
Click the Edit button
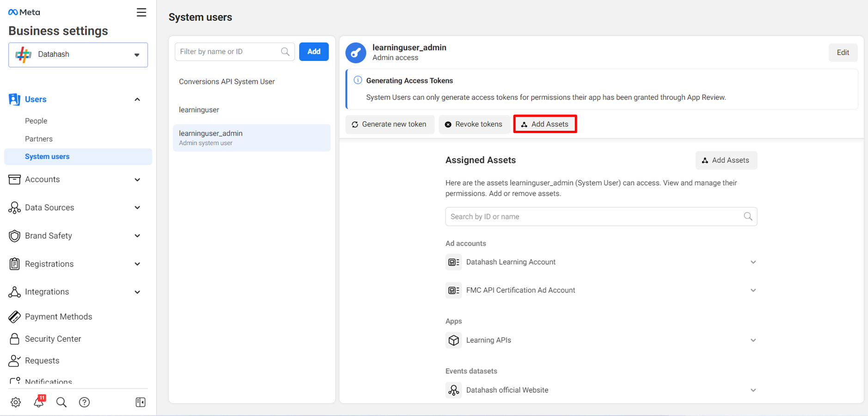(x=843, y=53)
